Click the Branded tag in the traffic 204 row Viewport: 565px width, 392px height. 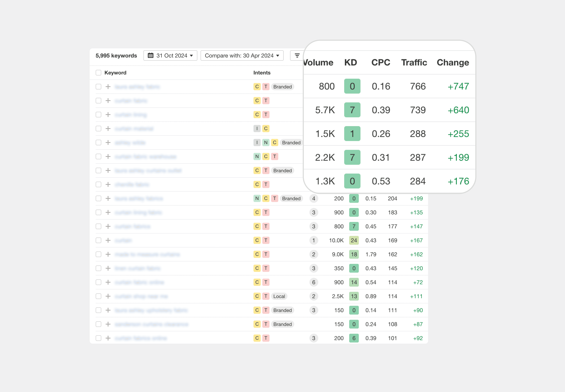[x=291, y=198]
